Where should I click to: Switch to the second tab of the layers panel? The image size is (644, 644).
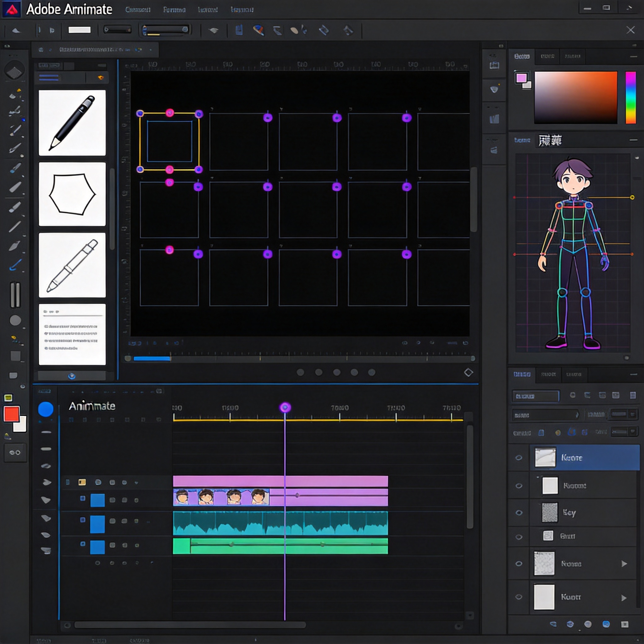pyautogui.click(x=548, y=374)
